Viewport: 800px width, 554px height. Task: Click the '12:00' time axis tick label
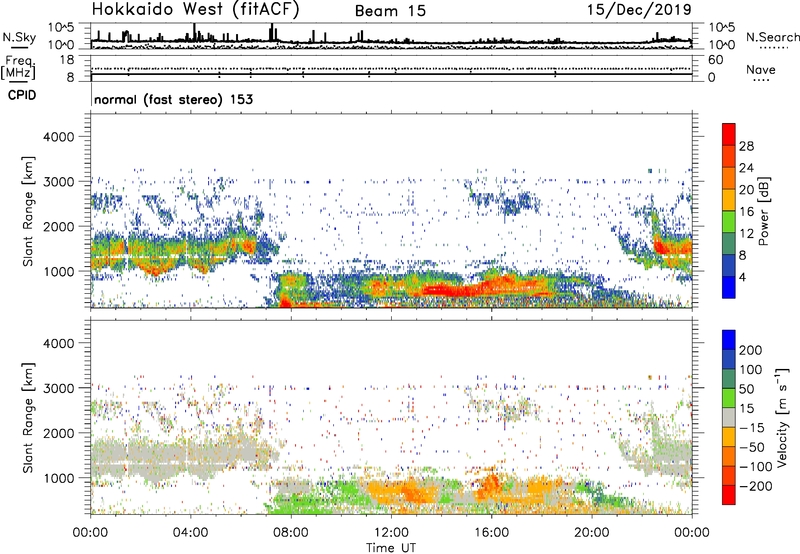point(391,533)
